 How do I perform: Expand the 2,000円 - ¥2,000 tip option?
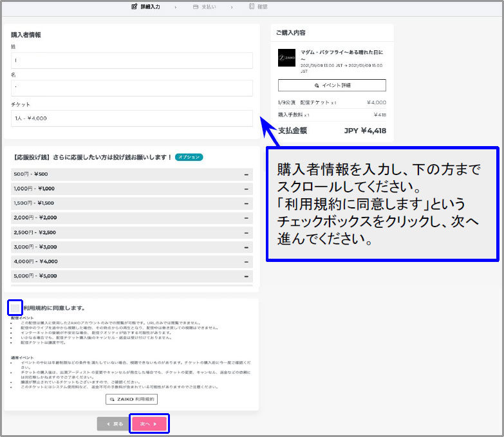point(132,218)
